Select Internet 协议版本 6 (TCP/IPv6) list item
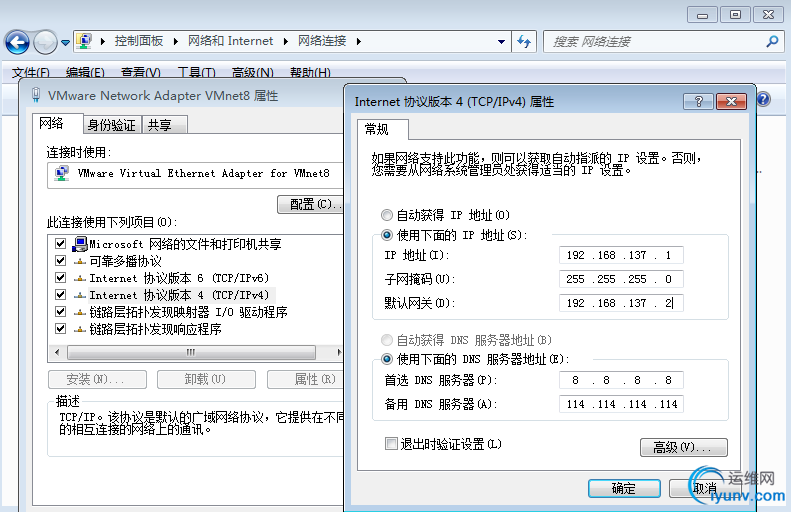This screenshot has height=512, width=791. point(179,278)
